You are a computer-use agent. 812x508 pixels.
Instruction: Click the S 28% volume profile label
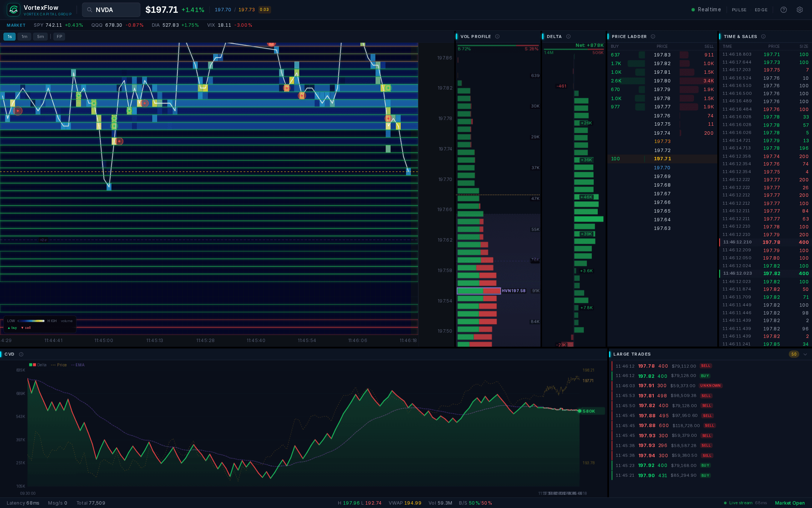coord(532,49)
